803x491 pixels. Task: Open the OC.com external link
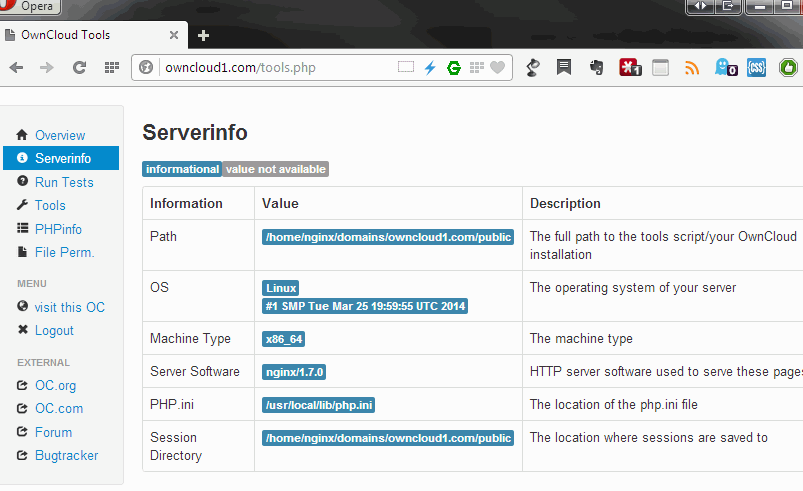pos(59,409)
